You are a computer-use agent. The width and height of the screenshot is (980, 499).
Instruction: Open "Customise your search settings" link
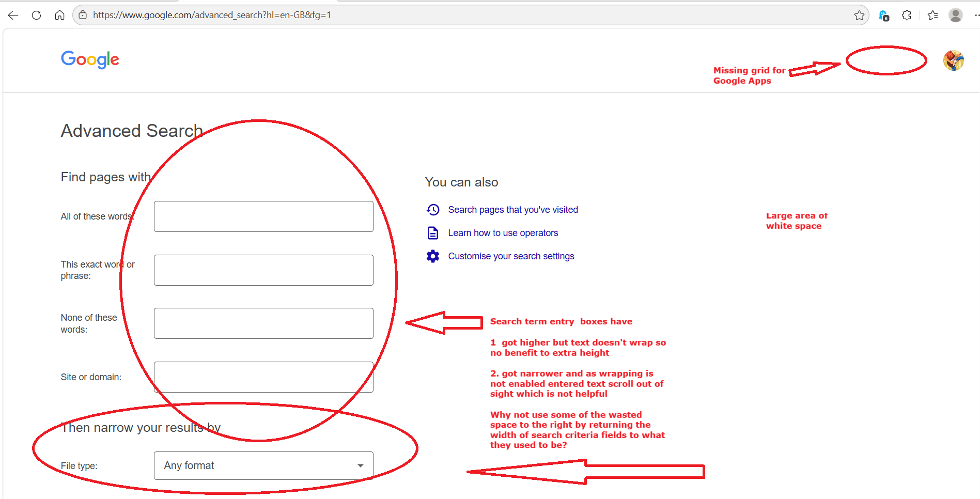pyautogui.click(x=511, y=256)
